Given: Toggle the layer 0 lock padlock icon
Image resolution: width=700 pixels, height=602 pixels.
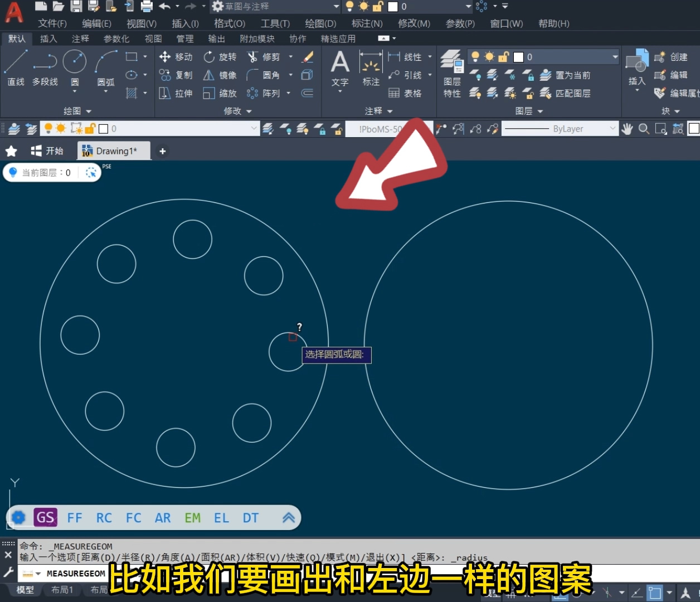Looking at the screenshot, I should click(x=504, y=56).
